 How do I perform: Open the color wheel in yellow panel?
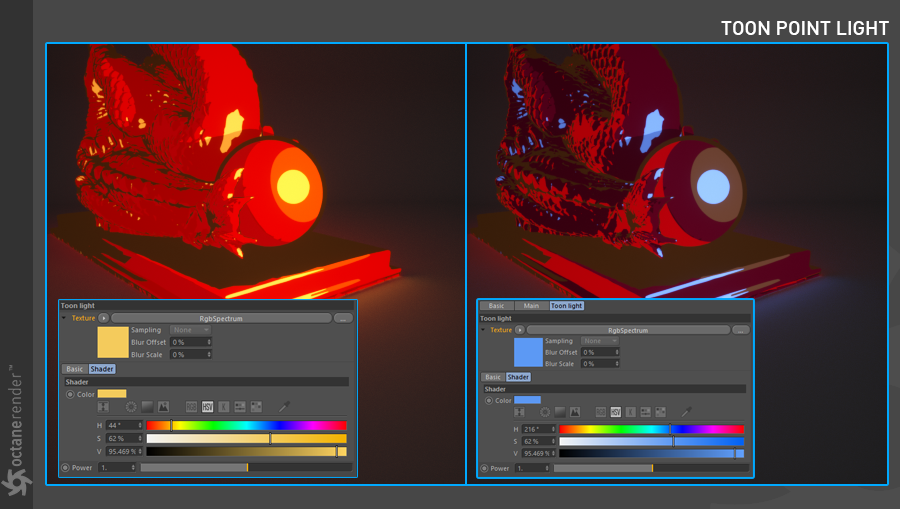(x=131, y=407)
